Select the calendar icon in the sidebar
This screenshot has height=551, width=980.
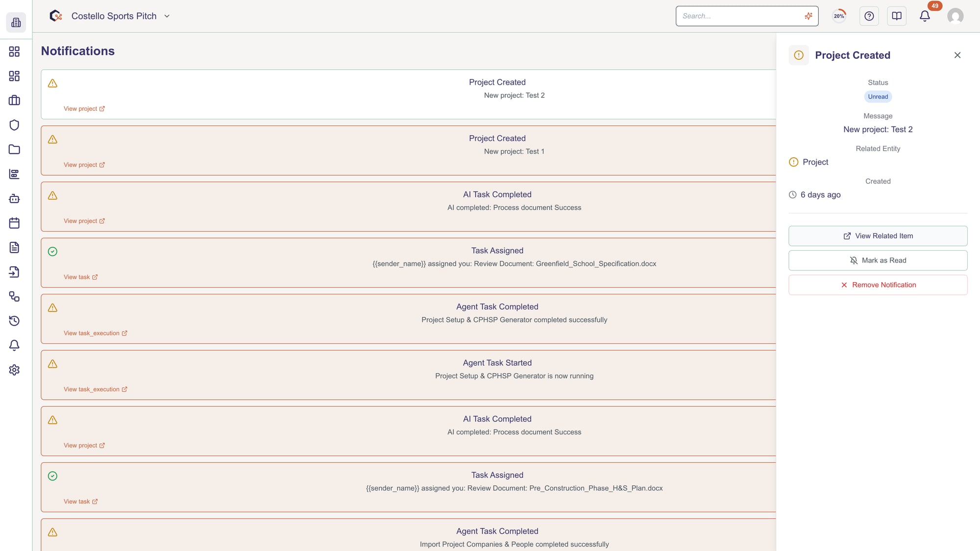coord(14,223)
